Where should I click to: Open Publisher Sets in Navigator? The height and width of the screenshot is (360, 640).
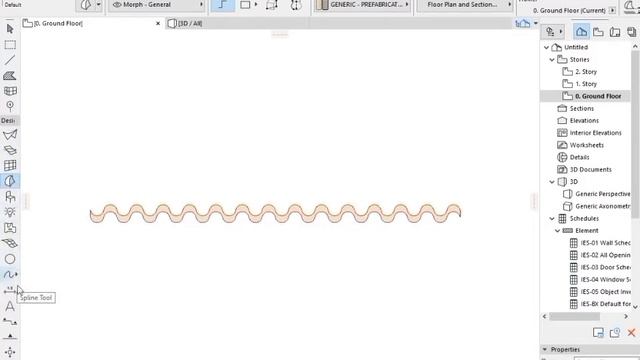[x=631, y=32]
